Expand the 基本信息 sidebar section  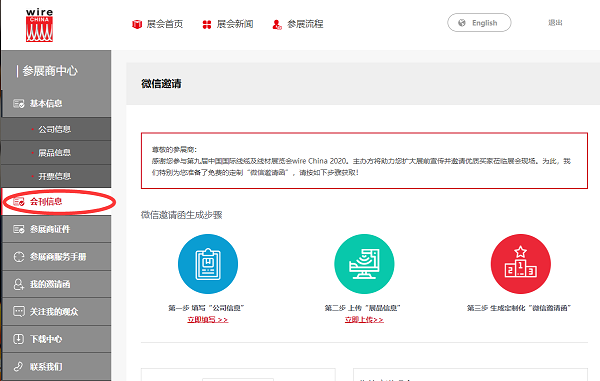(x=57, y=104)
